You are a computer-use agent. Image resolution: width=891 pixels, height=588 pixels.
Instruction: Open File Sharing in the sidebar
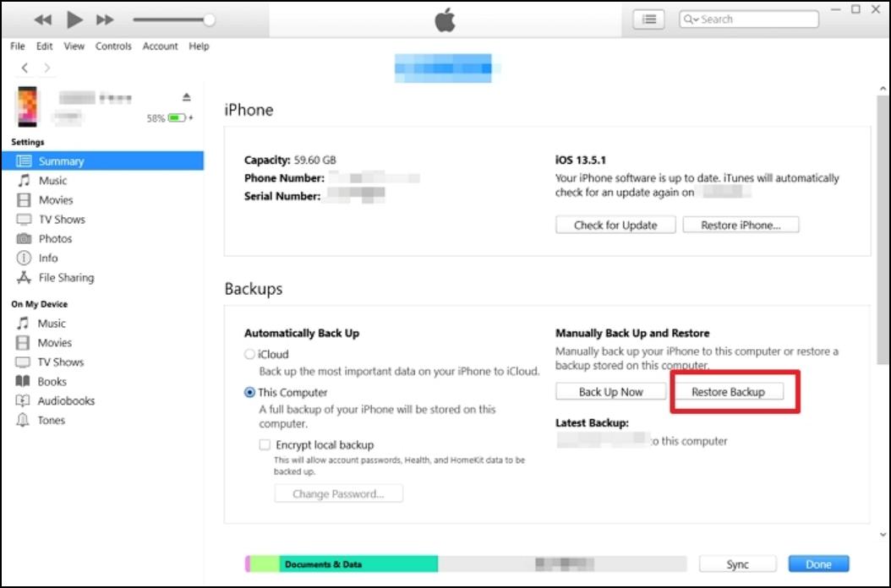click(x=66, y=278)
